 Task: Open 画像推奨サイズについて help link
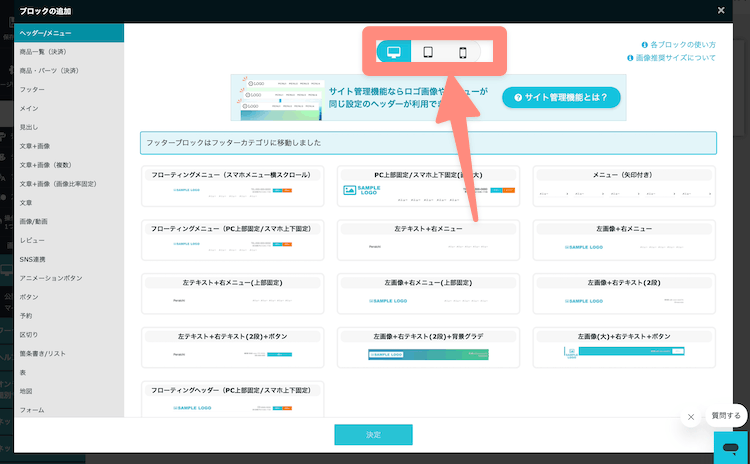[x=671, y=58]
